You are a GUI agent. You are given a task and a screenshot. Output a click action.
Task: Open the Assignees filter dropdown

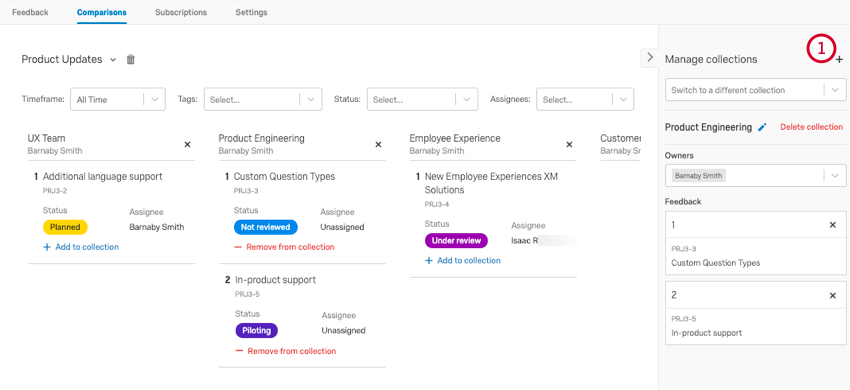[585, 99]
